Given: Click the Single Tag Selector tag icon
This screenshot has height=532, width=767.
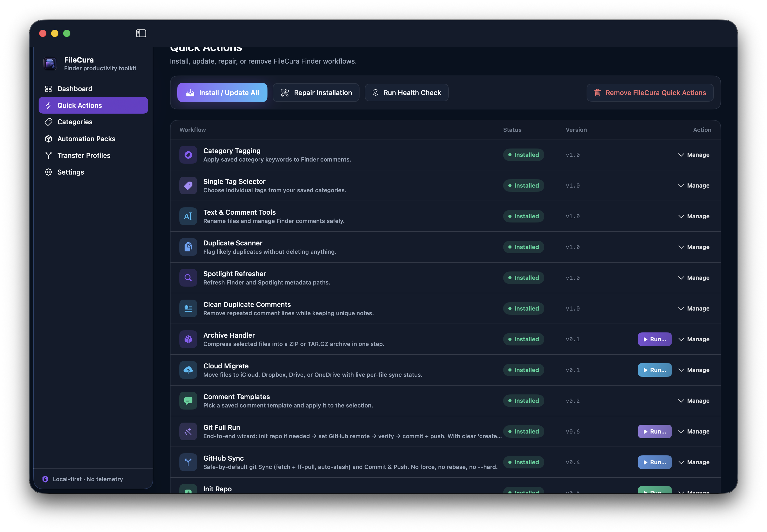Looking at the screenshot, I should point(188,186).
